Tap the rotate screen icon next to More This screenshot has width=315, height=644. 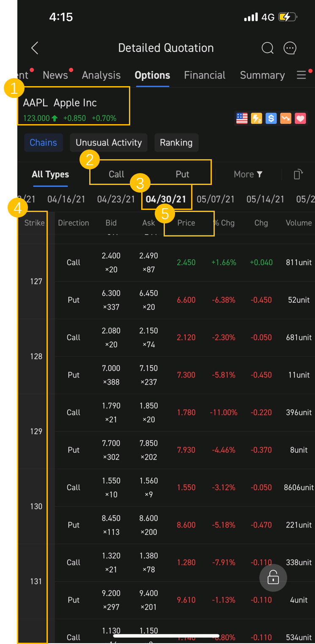click(x=298, y=174)
